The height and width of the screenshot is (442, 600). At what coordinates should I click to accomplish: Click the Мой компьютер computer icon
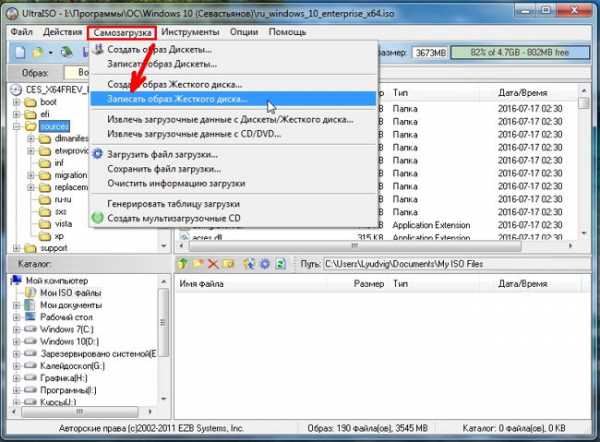[16, 280]
